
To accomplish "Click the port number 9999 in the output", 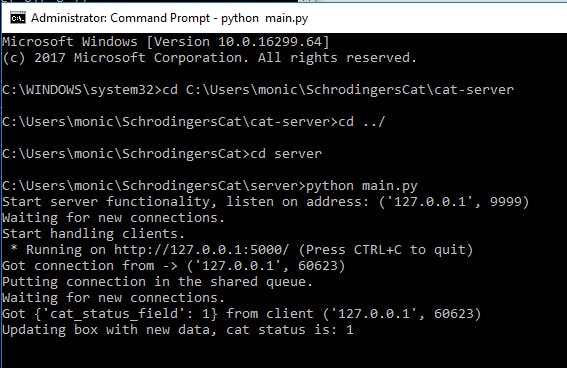I will click(506, 202).
